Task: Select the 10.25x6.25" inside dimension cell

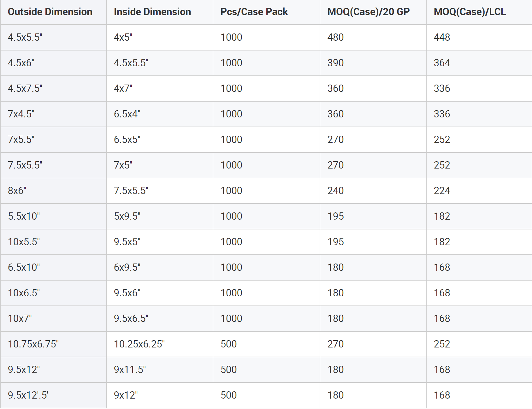Action: pos(160,344)
